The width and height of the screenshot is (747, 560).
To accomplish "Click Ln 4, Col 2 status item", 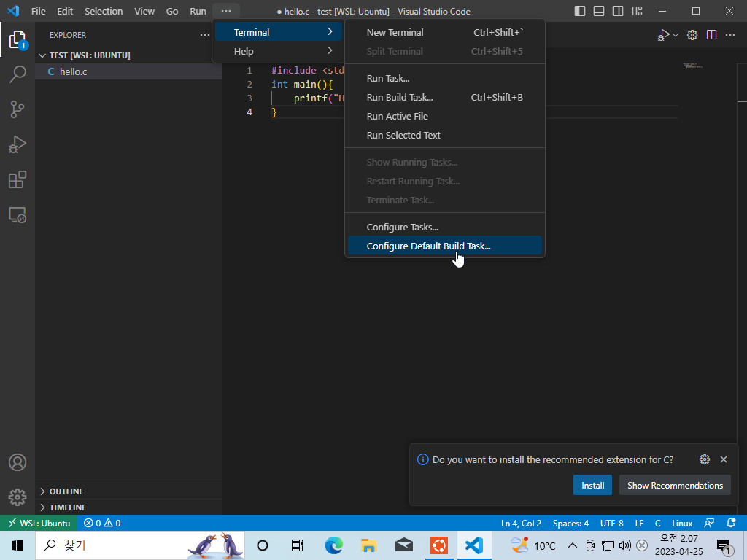I will click(x=521, y=523).
